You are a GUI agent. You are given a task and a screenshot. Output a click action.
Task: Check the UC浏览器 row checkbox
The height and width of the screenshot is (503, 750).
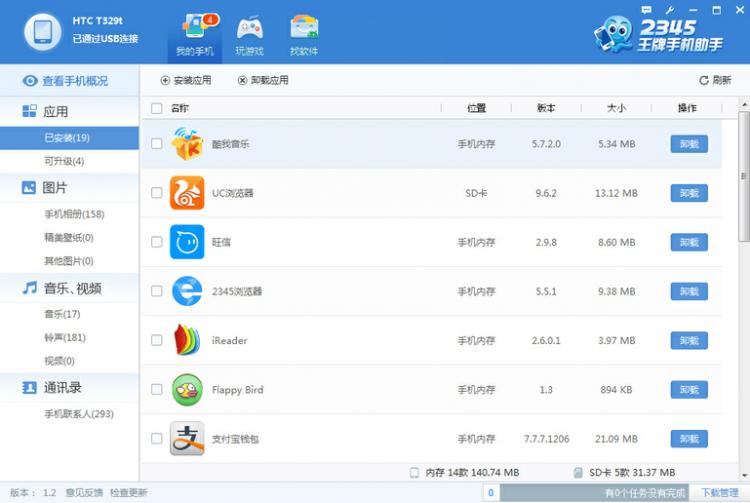pyautogui.click(x=156, y=193)
